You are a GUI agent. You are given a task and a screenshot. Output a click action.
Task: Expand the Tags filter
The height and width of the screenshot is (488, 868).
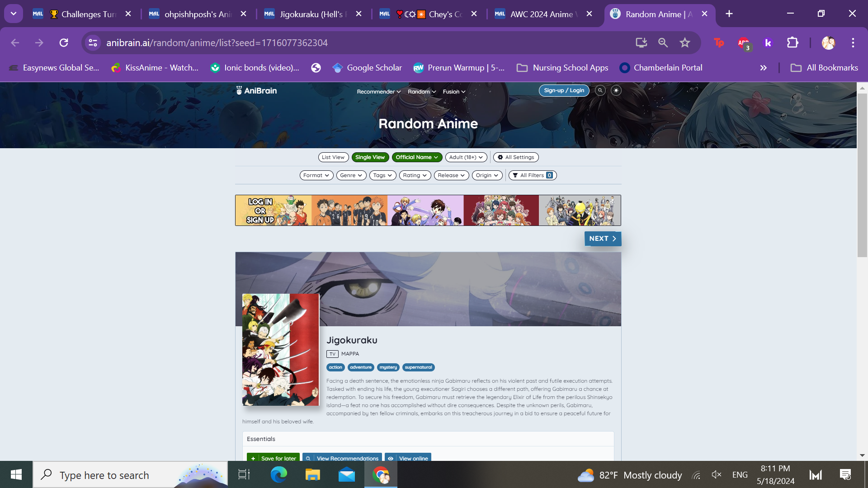click(x=382, y=175)
